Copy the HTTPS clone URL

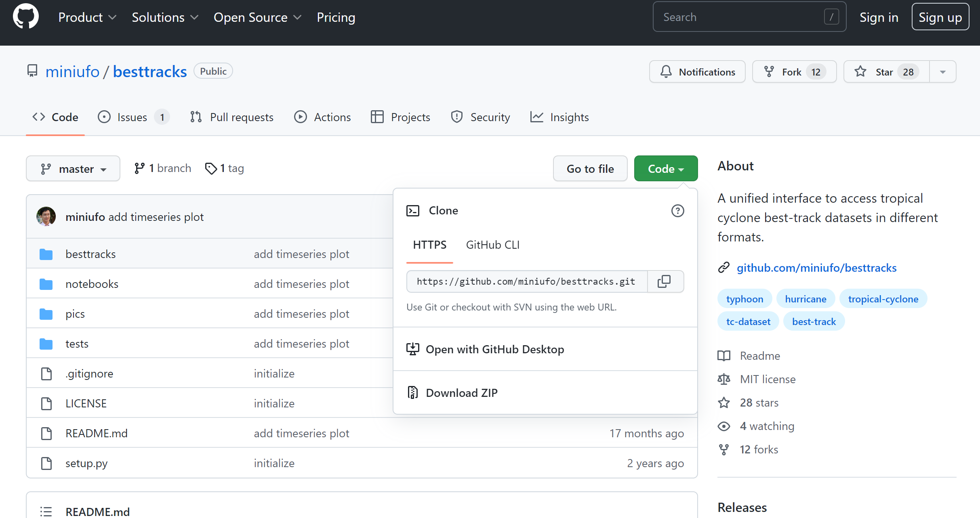click(x=665, y=281)
